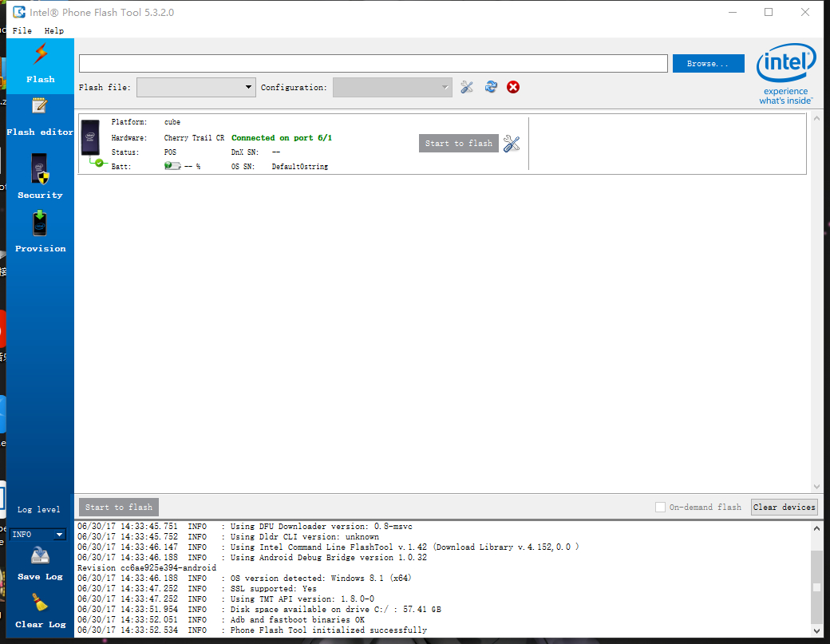Click the Intel logo

(786, 74)
